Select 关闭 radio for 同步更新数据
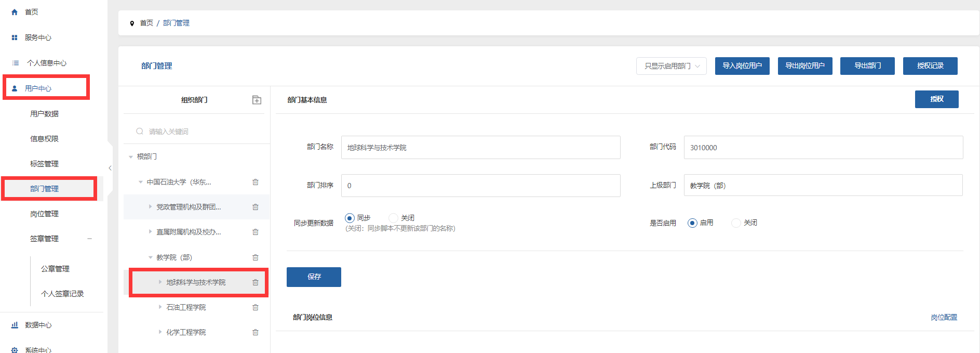Viewport: 980px width, 353px height. 393,218
